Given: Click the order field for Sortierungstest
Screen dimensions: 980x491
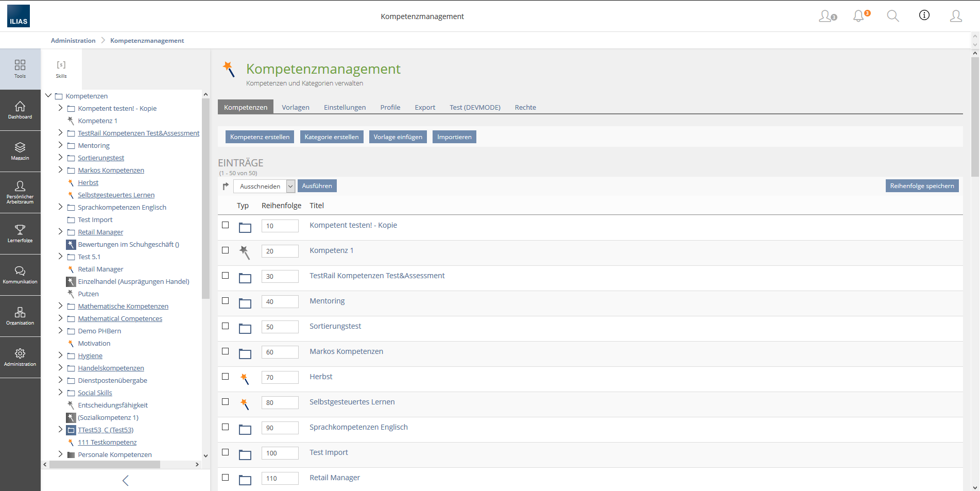Looking at the screenshot, I should (280, 327).
